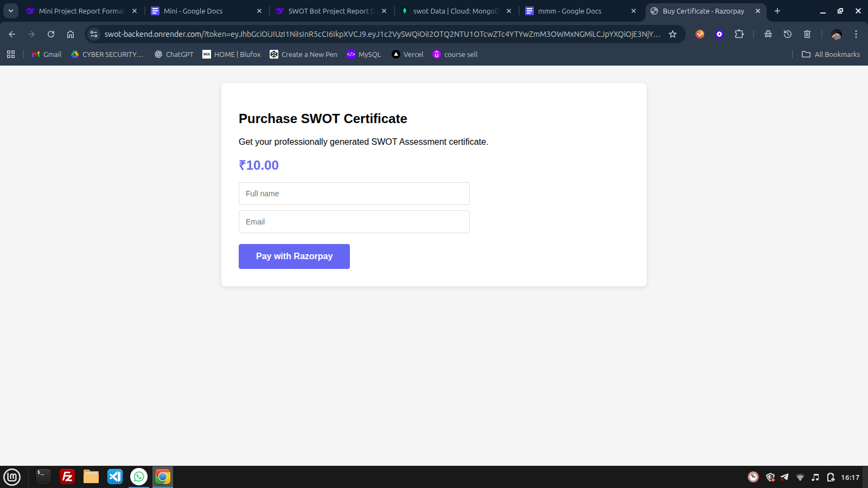This screenshot has width=868, height=488.
Task: Open the Wi-Fi status tray icon
Action: coord(800,477)
